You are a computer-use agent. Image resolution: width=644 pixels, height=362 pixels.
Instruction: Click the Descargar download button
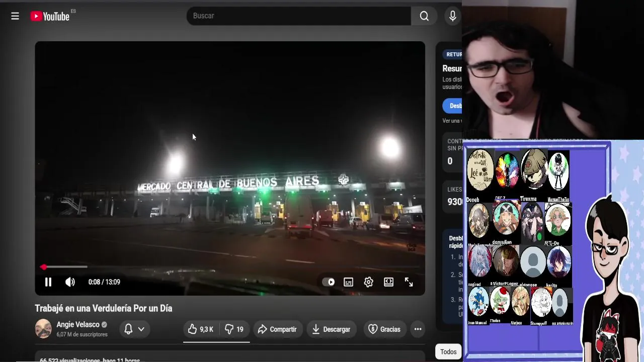[331, 329]
